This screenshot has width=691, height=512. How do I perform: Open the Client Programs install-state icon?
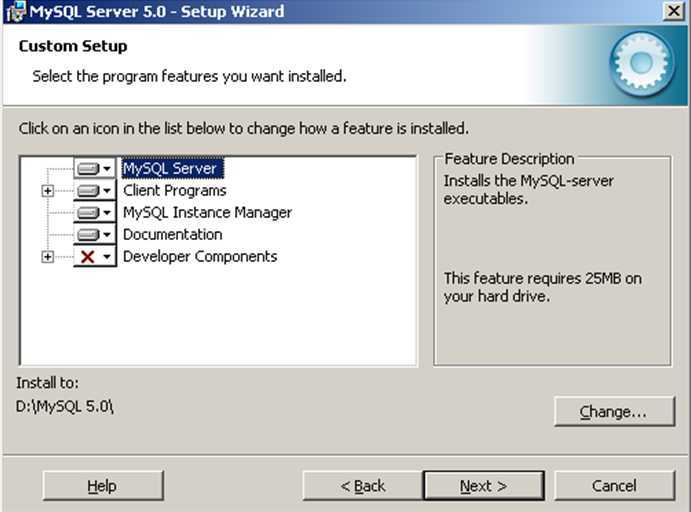94,191
